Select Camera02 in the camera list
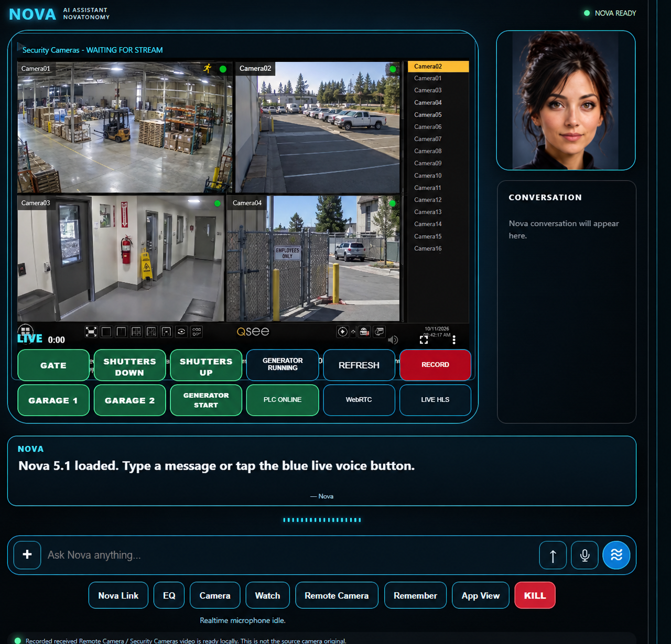671x644 pixels. [438, 67]
